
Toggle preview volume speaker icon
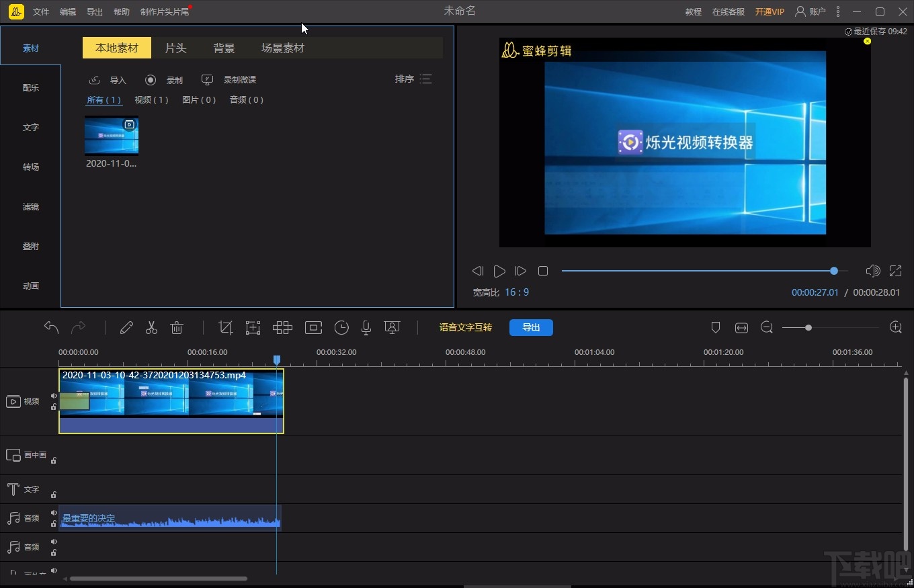(872, 271)
